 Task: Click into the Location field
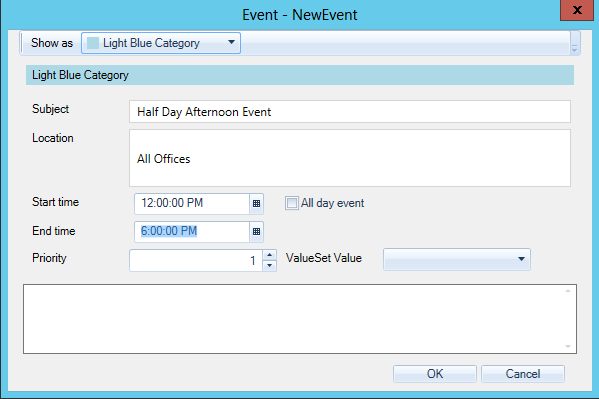pos(350,158)
